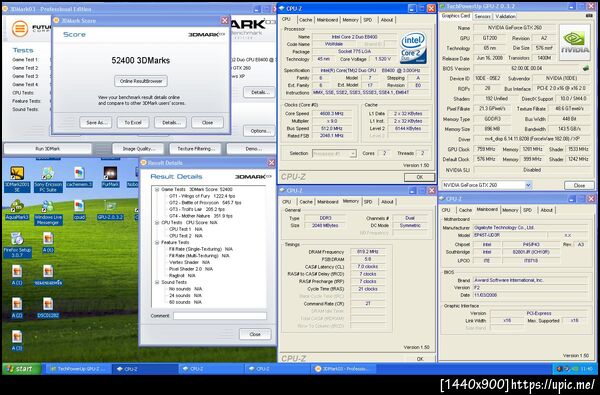Open the cachemem desktop file icon
The image size is (600, 395).
click(79, 177)
